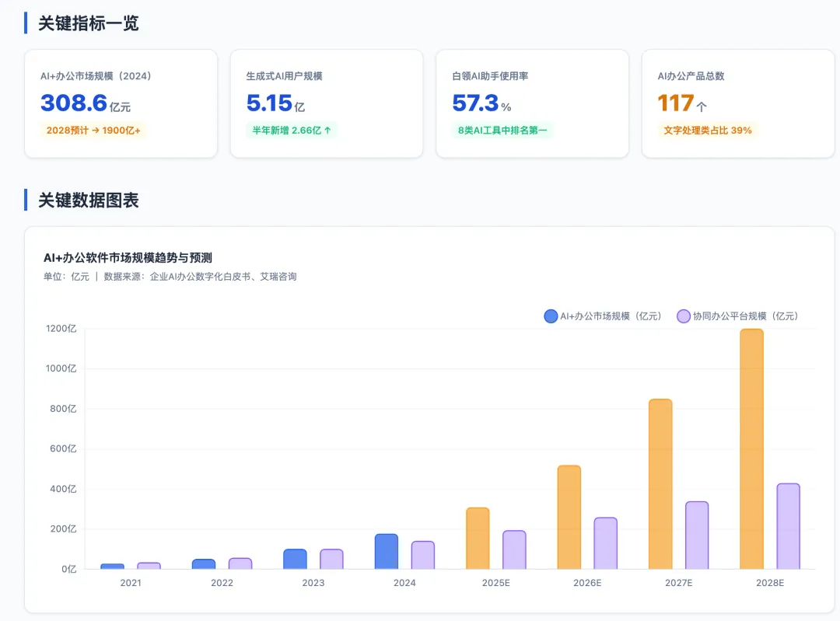Click the purple 2026E collaboration bar
Image resolution: width=840 pixels, height=621 pixels.
(606, 543)
